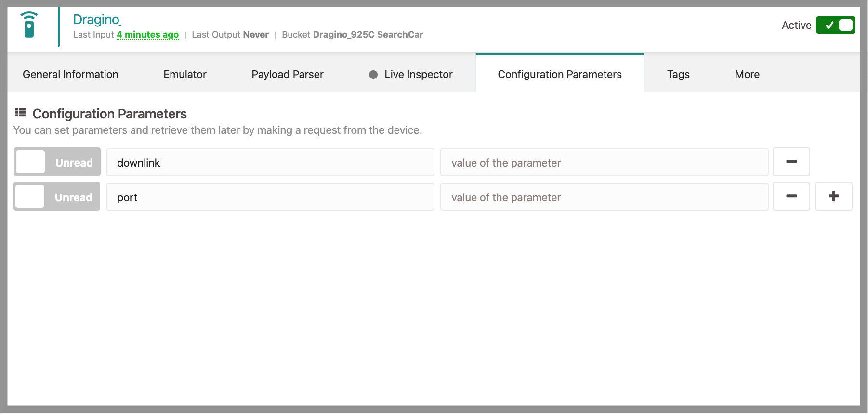Viewport: 868px width, 414px height.
Task: Open the Tags tab
Action: pos(678,74)
